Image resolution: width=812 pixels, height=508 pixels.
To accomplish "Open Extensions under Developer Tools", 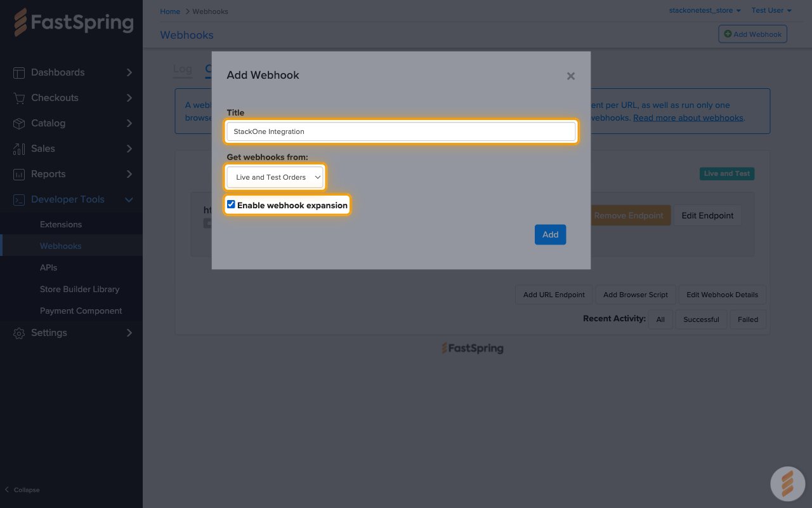I will coord(61,224).
